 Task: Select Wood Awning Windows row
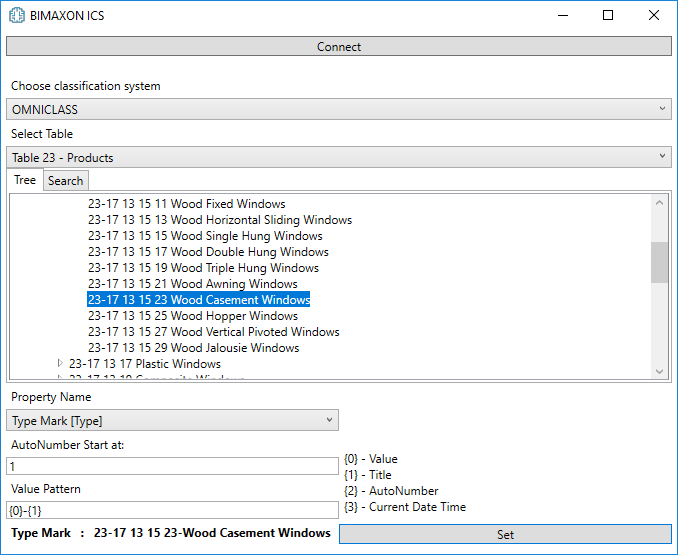(x=192, y=284)
